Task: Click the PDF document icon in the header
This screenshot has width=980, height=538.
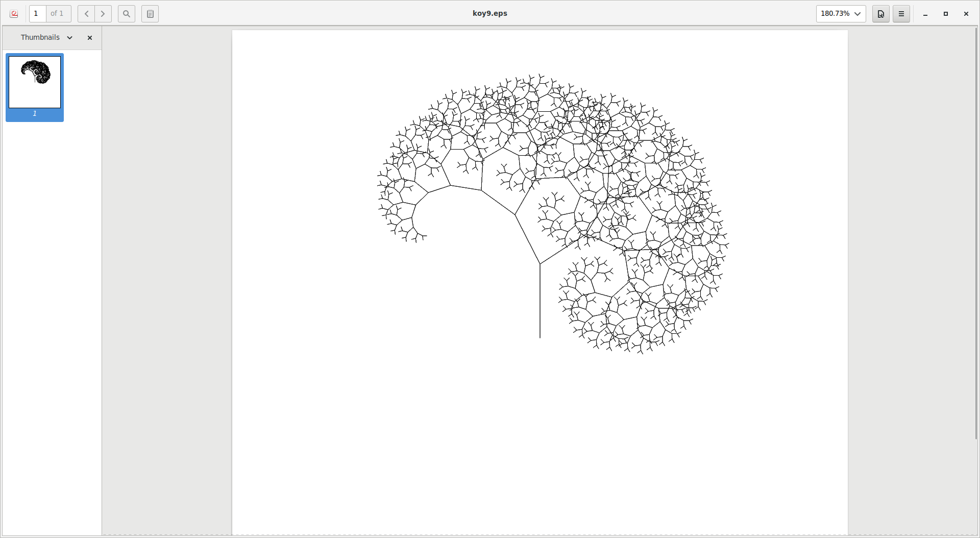Action: coord(14,14)
